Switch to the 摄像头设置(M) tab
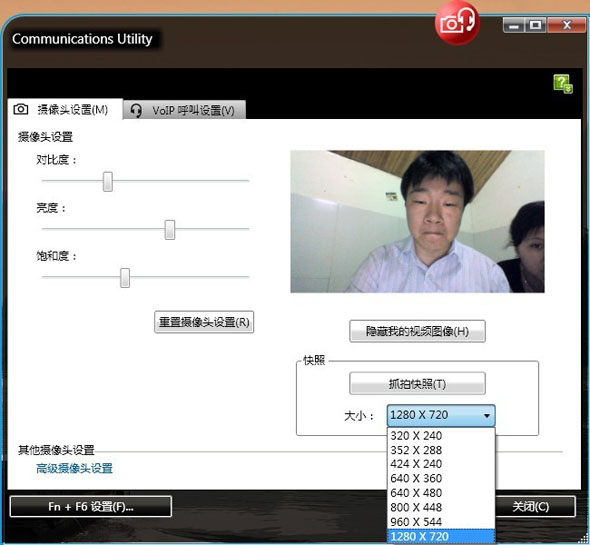This screenshot has height=545, width=590. point(65,109)
